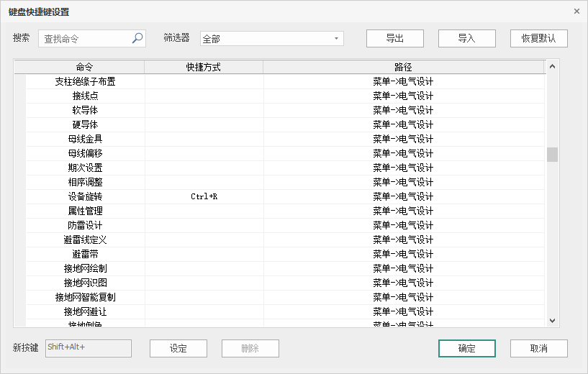Viewport: 588px width, 374px height.
Task: Click the path cell of 接地网避让 row
Action: point(404,312)
